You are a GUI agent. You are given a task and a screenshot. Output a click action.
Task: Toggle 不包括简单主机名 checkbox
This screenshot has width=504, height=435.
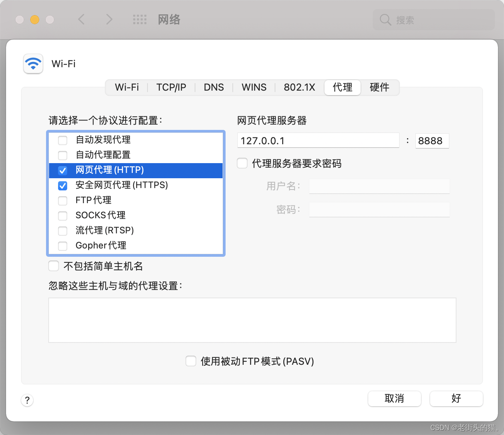click(x=54, y=266)
